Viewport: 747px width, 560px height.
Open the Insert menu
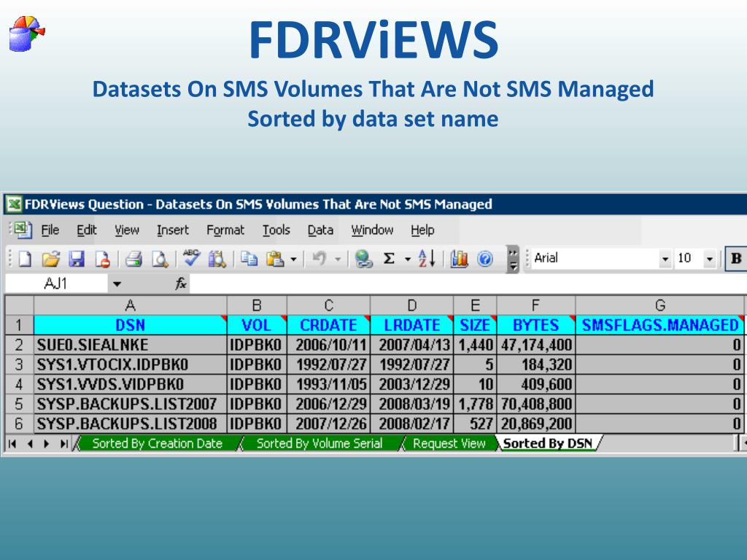tap(173, 230)
